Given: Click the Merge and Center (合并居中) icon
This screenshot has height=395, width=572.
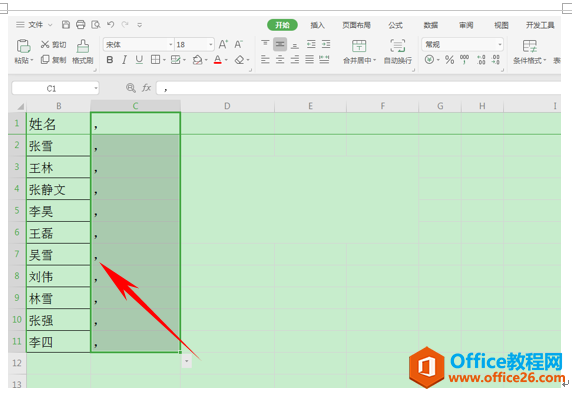Looking at the screenshot, I should 359,46.
